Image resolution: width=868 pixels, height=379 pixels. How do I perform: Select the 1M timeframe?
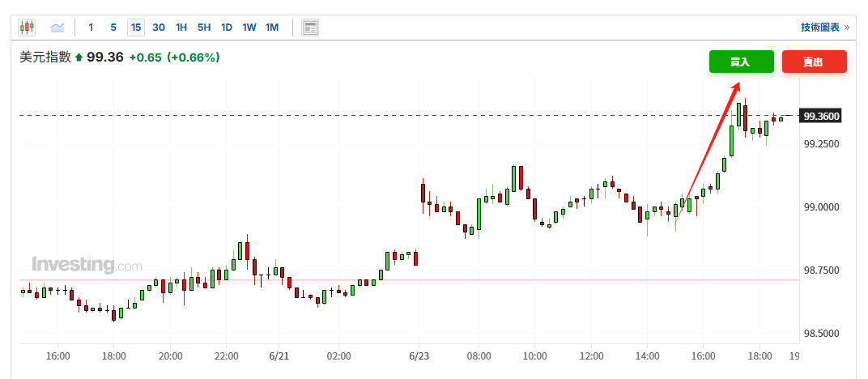tap(272, 27)
